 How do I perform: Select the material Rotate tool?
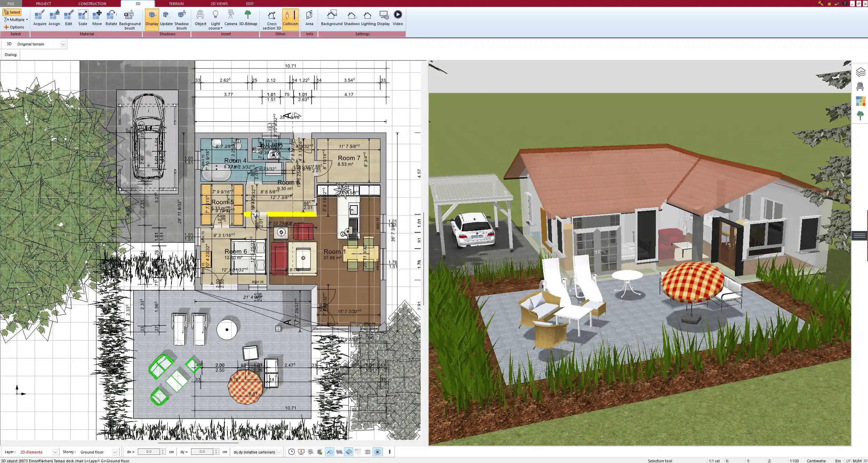pos(111,18)
